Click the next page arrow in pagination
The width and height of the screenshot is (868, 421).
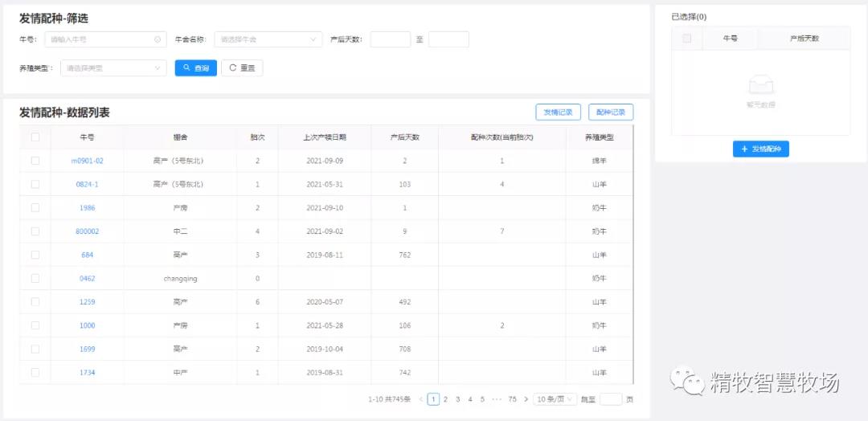point(526,399)
